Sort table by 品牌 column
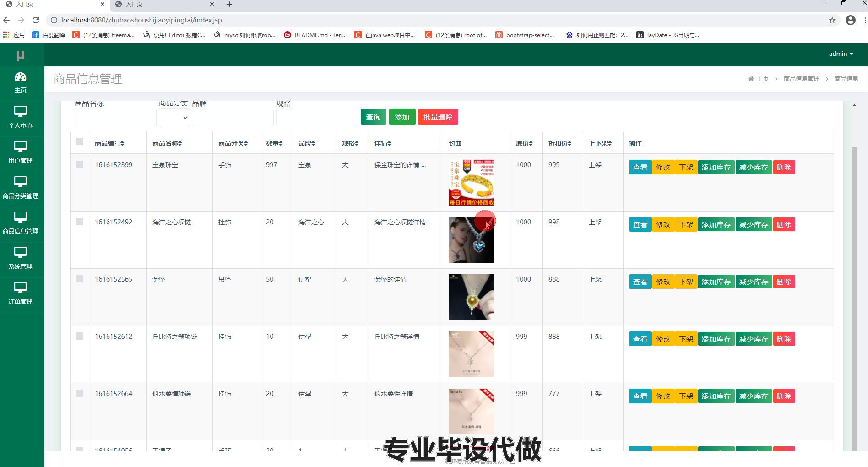This screenshot has width=868, height=467. (x=307, y=143)
